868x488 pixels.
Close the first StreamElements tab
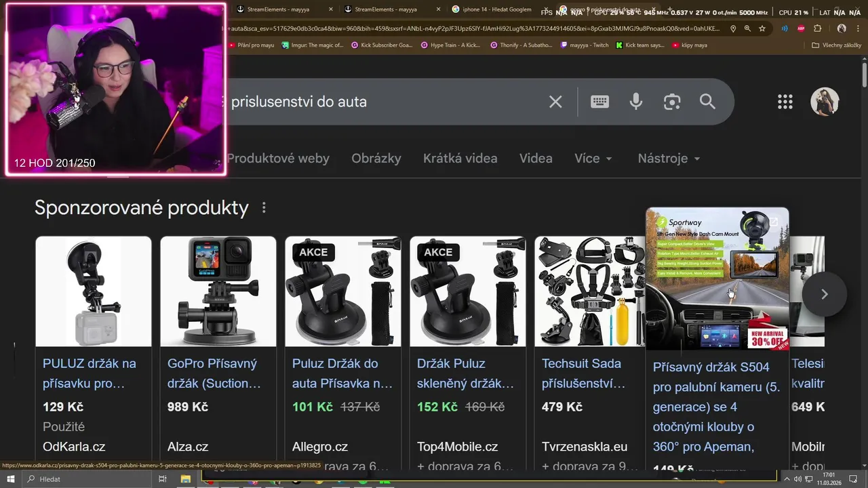331,9
